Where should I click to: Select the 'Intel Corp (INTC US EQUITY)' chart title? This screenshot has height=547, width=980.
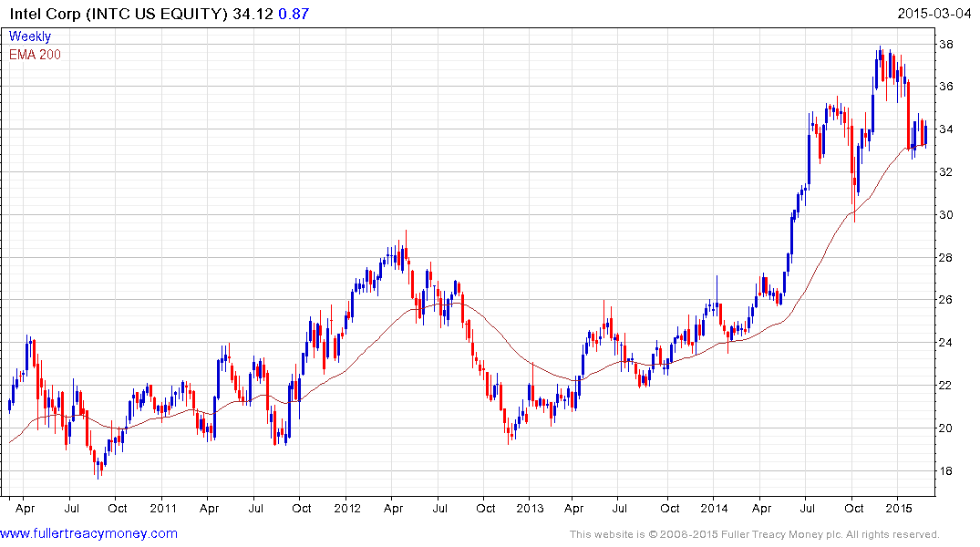(x=119, y=14)
